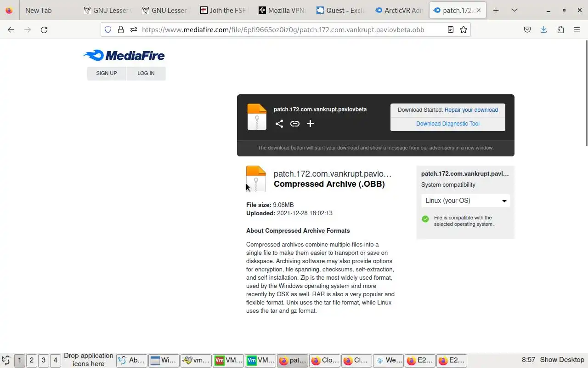Switch to first 'VM...' taskbar window
The width and height of the screenshot is (588, 368).
pos(228,360)
